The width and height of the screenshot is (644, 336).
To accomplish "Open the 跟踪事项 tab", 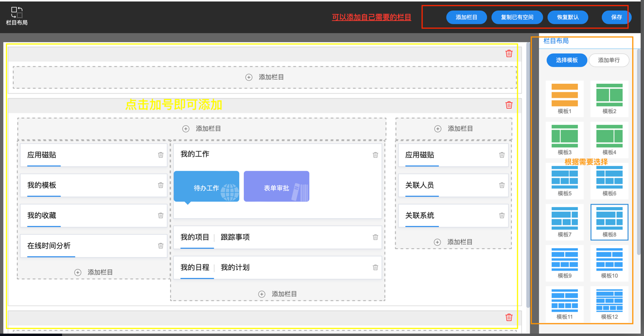I will point(235,237).
